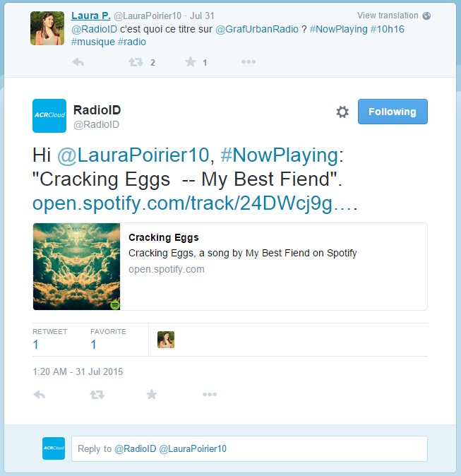
Task: View the favorite count under FAVORITE
Action: (x=93, y=345)
